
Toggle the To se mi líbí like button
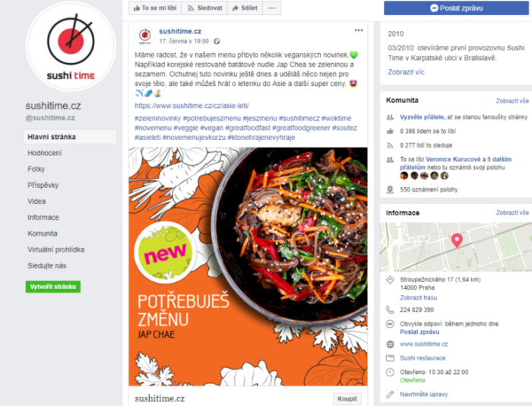155,8
